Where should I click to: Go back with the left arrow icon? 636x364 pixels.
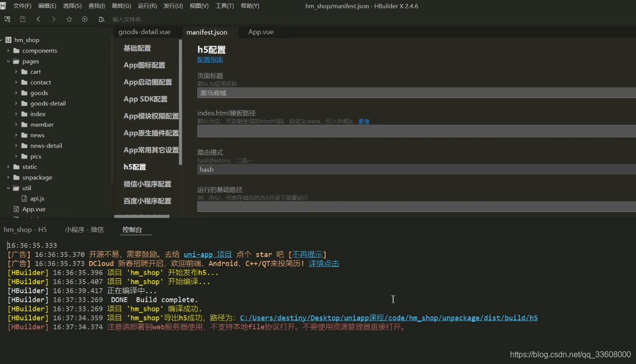click(x=38, y=19)
